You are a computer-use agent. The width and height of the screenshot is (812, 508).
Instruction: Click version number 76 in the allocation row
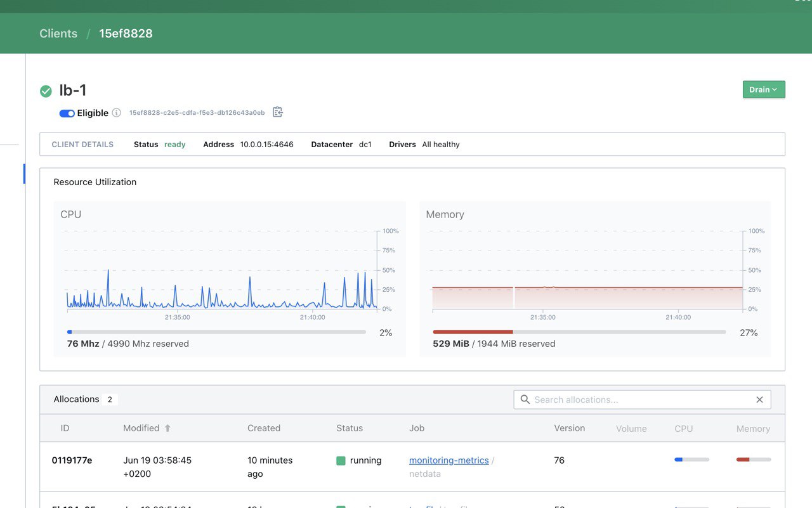pos(559,460)
